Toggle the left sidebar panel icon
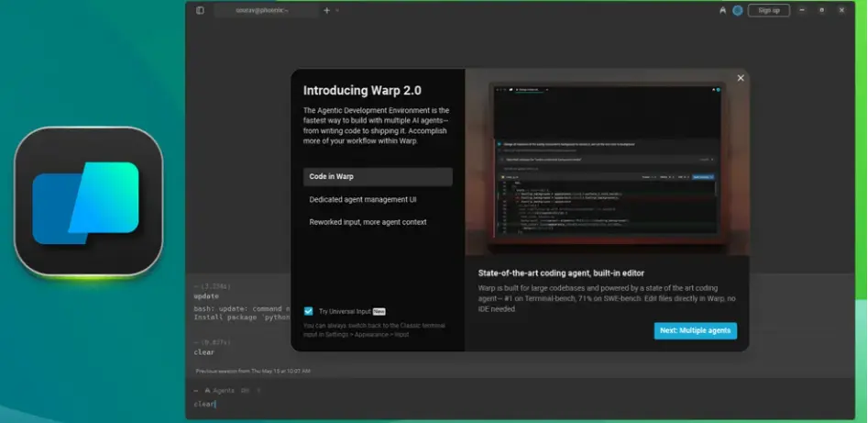868x423 pixels. (200, 10)
